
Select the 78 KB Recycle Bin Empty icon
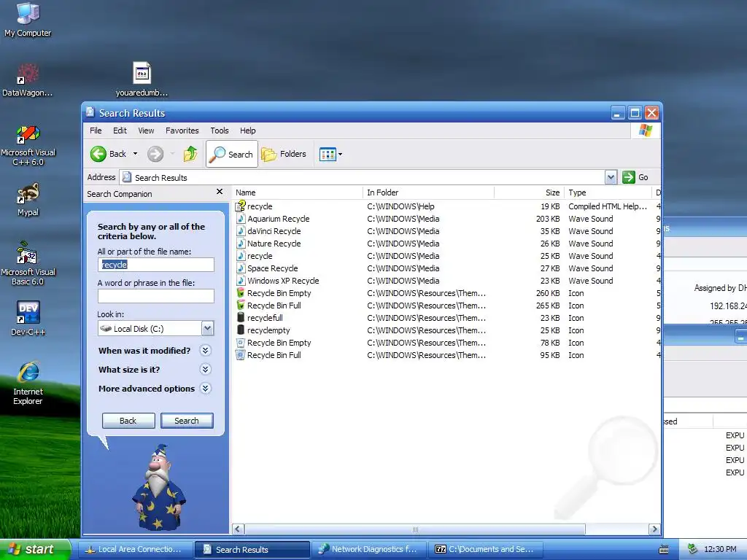[241, 343]
